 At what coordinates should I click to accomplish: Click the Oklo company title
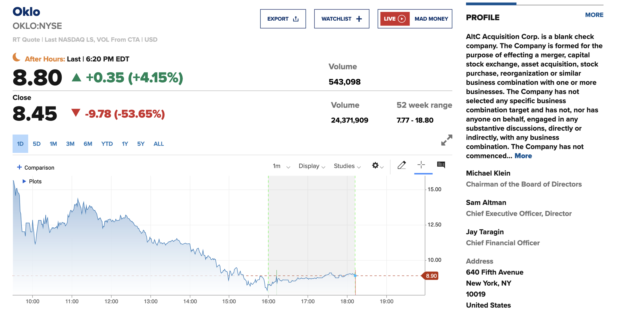pos(26,12)
